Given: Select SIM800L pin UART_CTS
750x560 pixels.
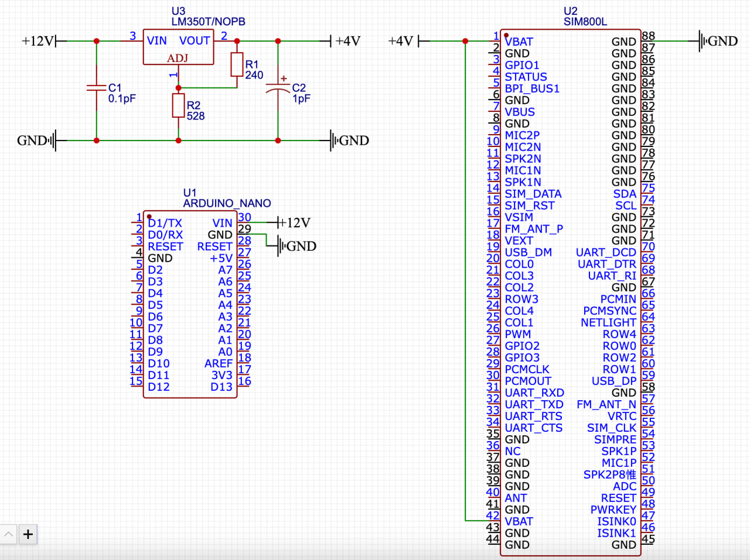Looking at the screenshot, I should pyautogui.click(x=534, y=428).
